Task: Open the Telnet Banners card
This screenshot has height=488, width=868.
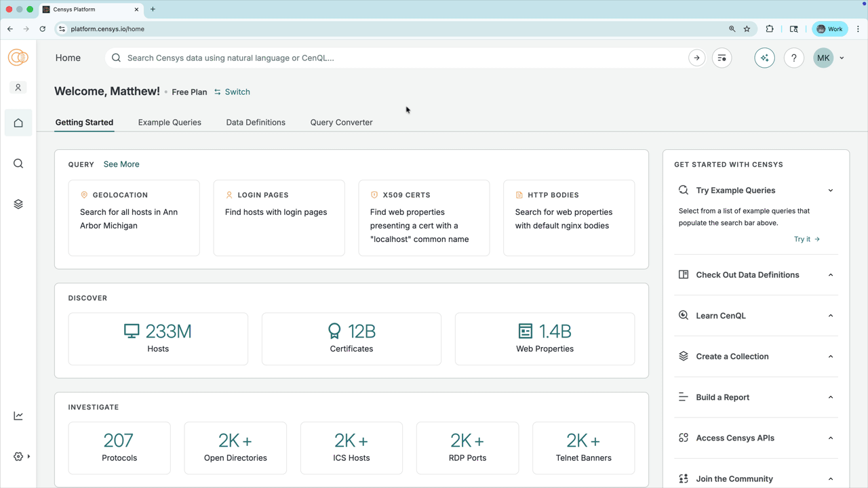Action: 583,448
